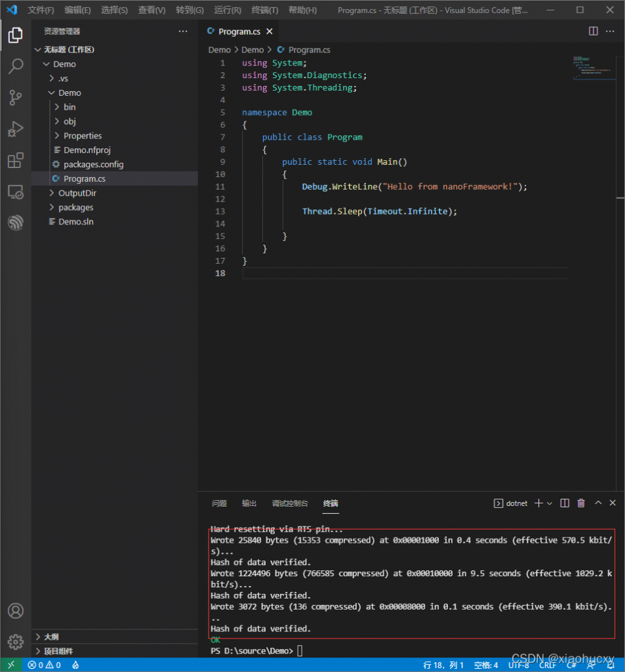Open the 运行(R) menu
The image size is (625, 672).
coord(228,10)
